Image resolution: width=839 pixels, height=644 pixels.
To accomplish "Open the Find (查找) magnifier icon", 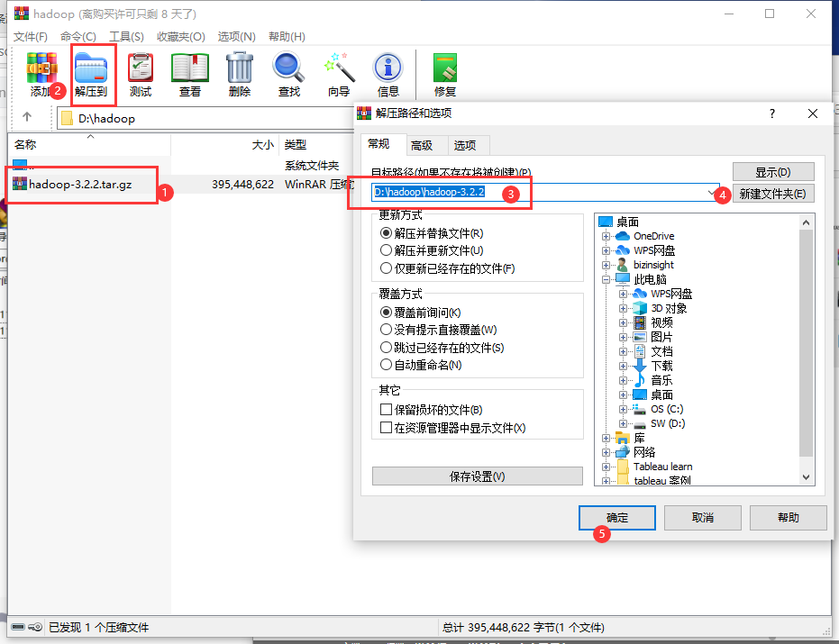I will pyautogui.click(x=289, y=67).
